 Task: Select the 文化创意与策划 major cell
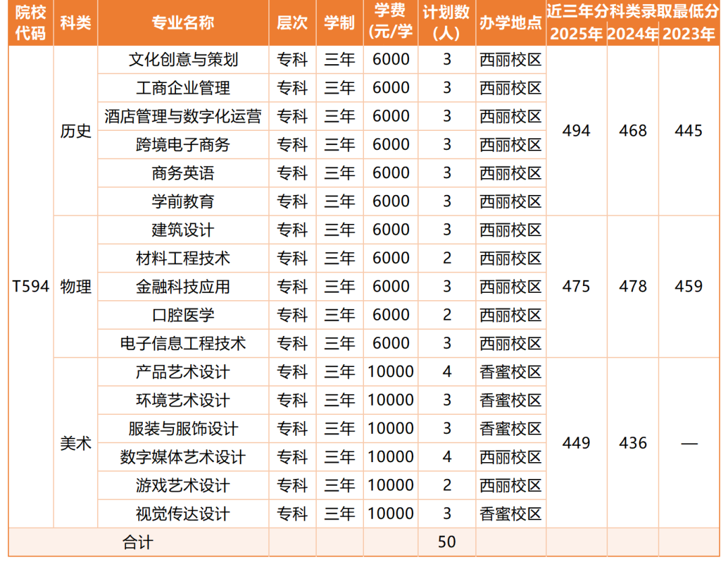(x=183, y=59)
